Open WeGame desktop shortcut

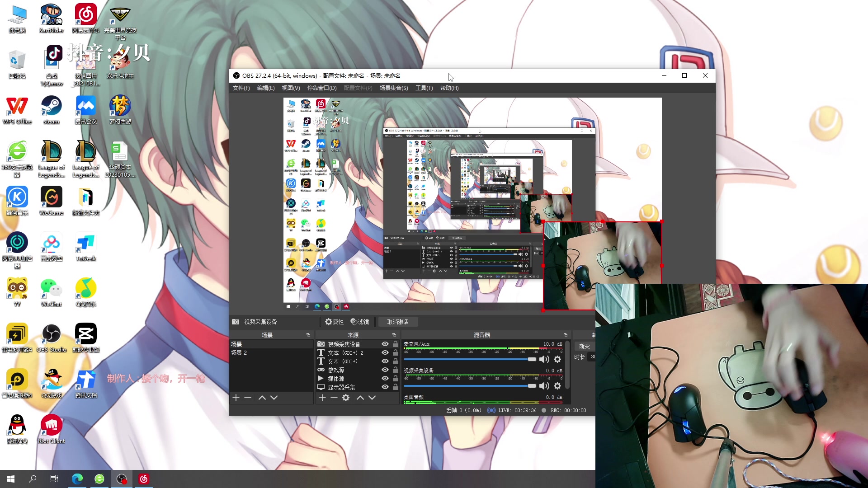click(52, 201)
